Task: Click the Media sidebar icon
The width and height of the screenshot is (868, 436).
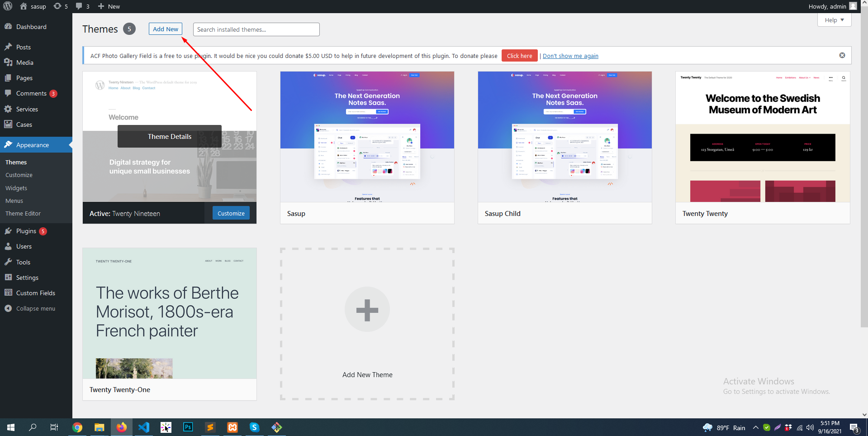Action: (x=8, y=62)
